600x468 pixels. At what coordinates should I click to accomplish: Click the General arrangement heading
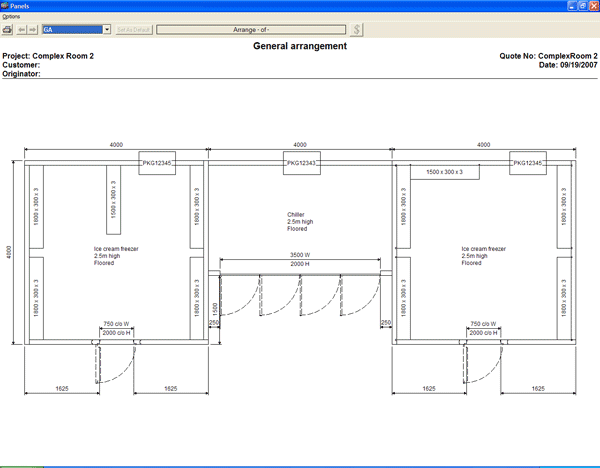click(x=300, y=46)
